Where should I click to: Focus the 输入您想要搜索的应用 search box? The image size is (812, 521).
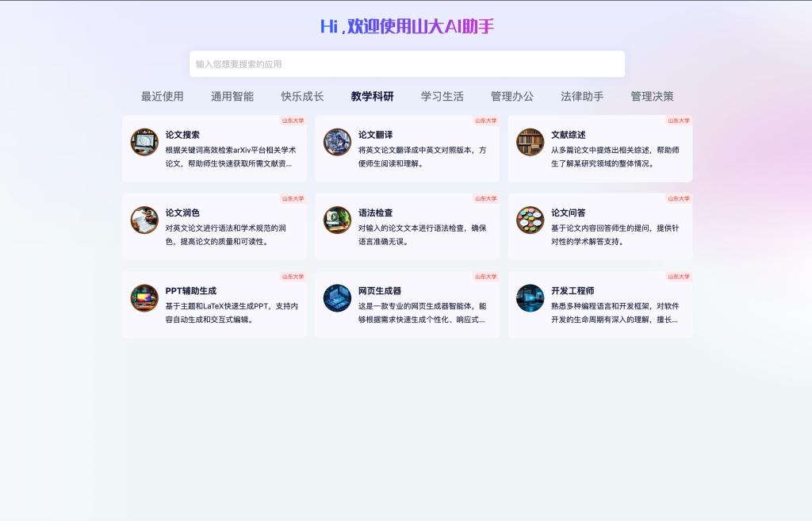(x=407, y=64)
